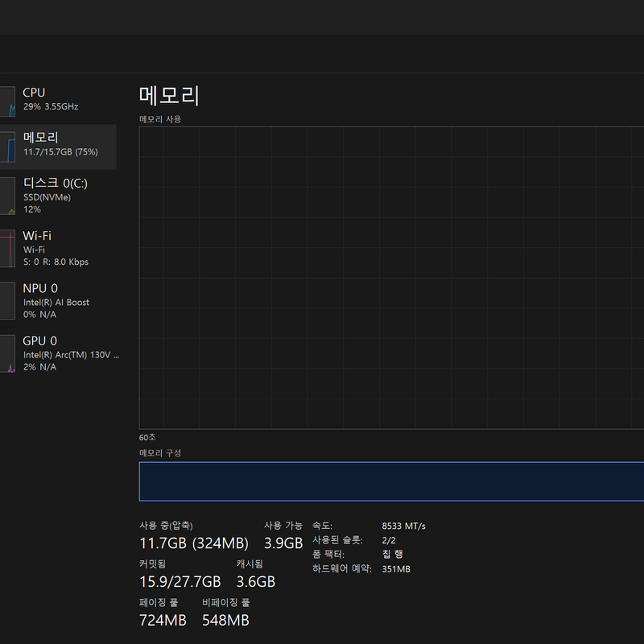The height and width of the screenshot is (644, 644).
Task: Click the 8533 MT/s speed value
Action: point(404,526)
